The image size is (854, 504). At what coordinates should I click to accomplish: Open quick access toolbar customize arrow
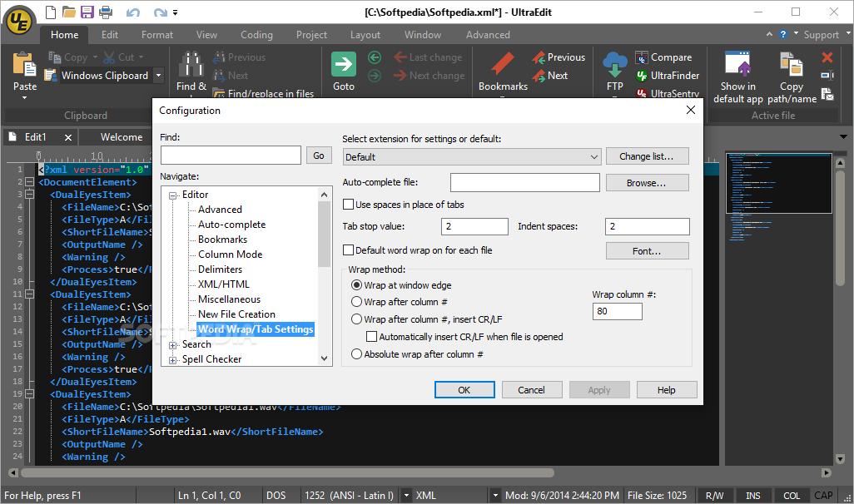[176, 12]
